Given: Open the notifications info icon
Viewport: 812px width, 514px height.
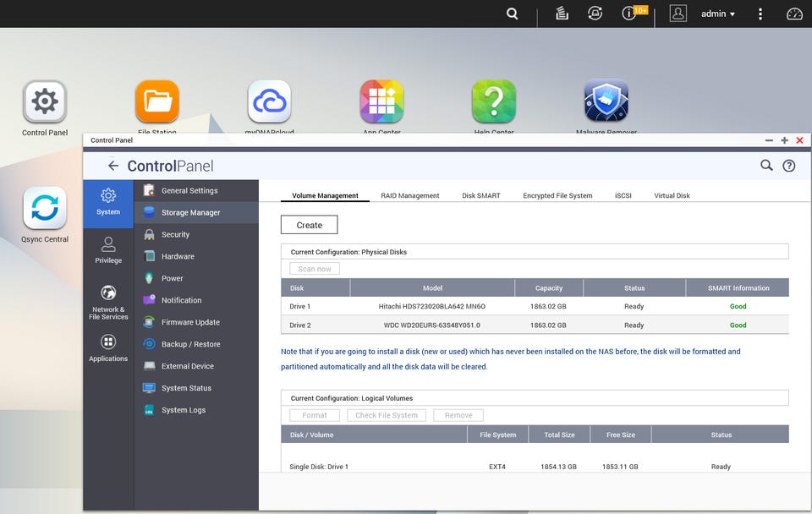Looking at the screenshot, I should coord(629,14).
